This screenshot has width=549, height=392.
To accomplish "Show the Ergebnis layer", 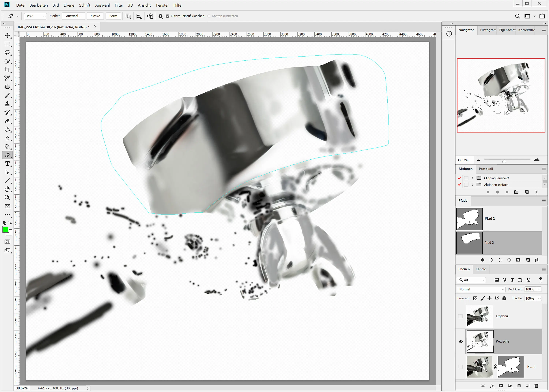I will coord(460,316).
